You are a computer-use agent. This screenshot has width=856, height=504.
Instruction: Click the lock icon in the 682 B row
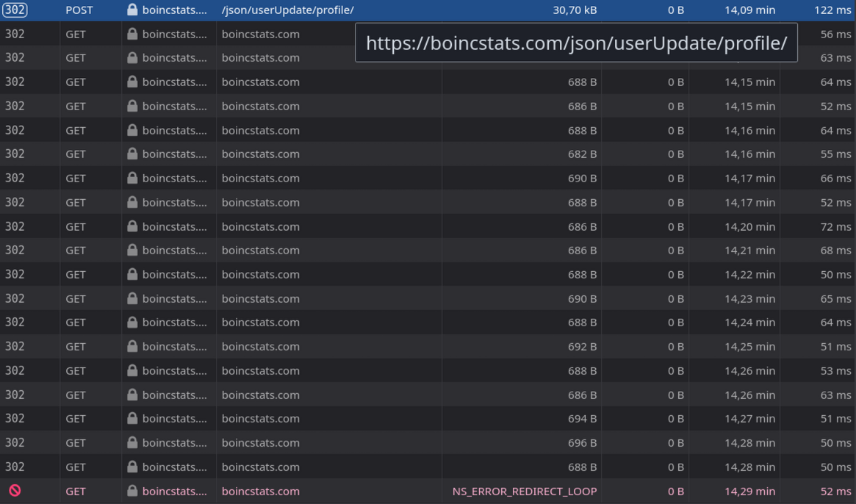tap(132, 154)
